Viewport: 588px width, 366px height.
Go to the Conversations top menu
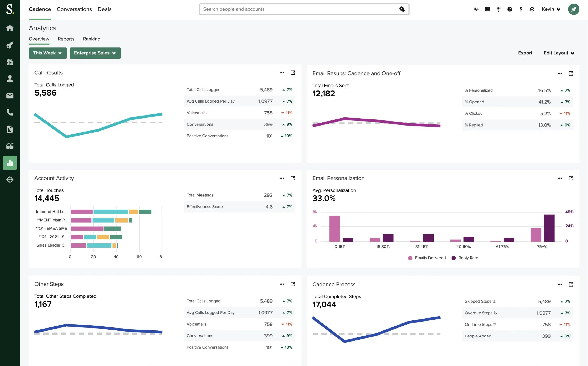[74, 9]
